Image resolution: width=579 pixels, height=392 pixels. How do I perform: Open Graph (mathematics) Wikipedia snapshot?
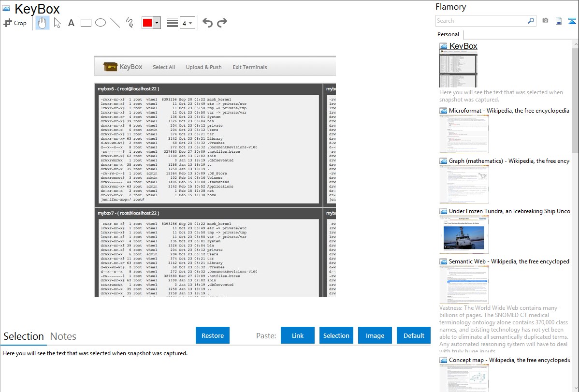pyautogui.click(x=509, y=161)
